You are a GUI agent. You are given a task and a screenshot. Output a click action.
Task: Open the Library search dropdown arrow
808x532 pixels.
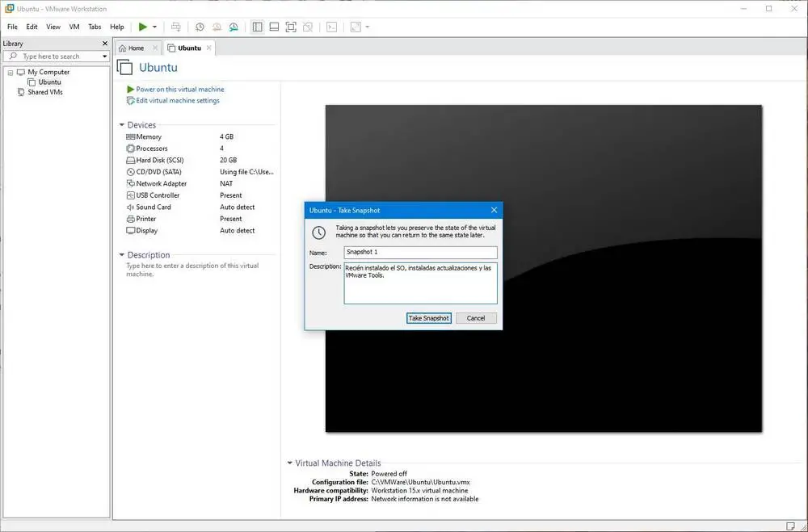click(104, 57)
